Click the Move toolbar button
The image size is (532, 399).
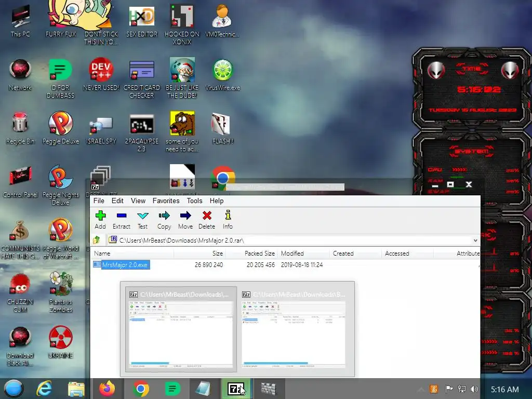[x=185, y=220]
